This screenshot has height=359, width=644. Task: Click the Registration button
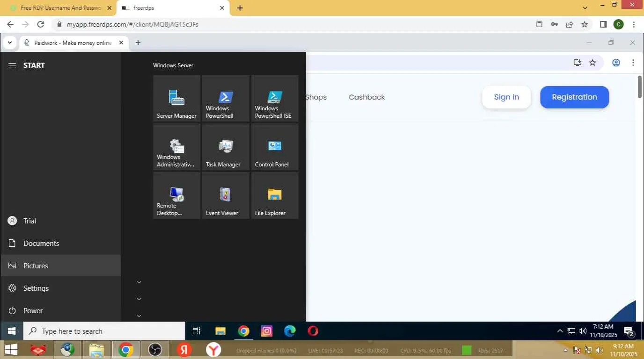click(575, 97)
